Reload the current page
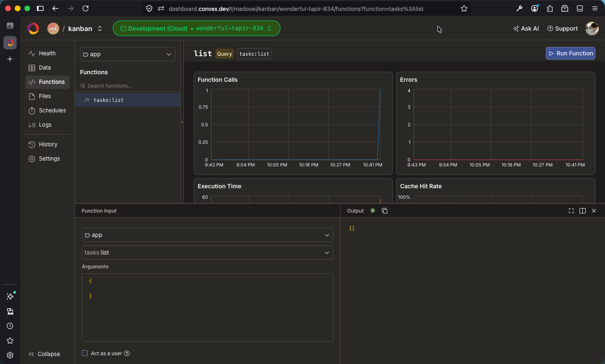 click(x=86, y=8)
